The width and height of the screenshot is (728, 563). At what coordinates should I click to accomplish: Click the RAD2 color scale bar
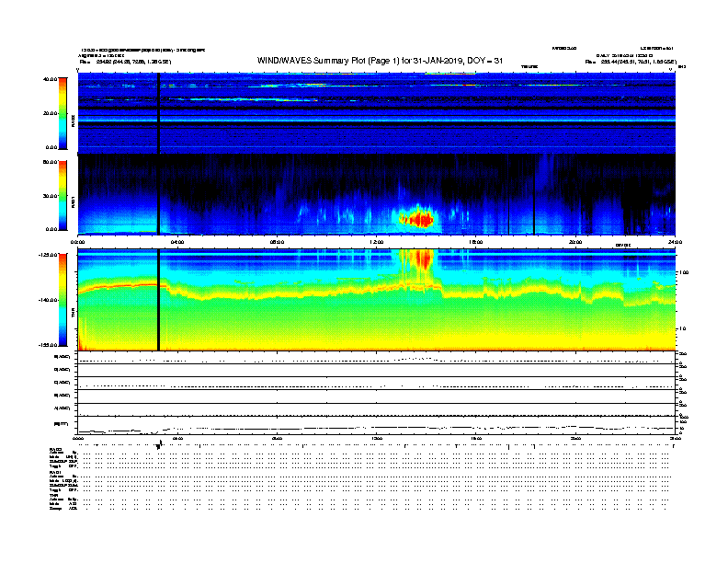pos(63,113)
